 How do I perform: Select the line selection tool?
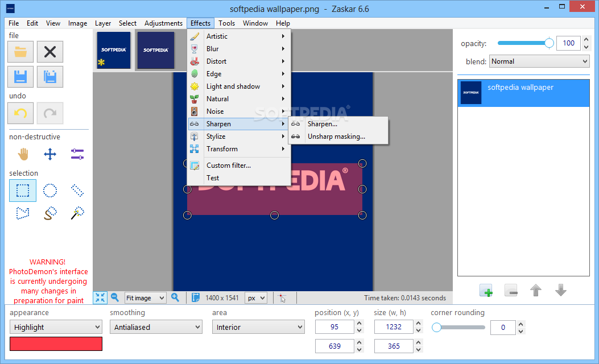coord(77,191)
